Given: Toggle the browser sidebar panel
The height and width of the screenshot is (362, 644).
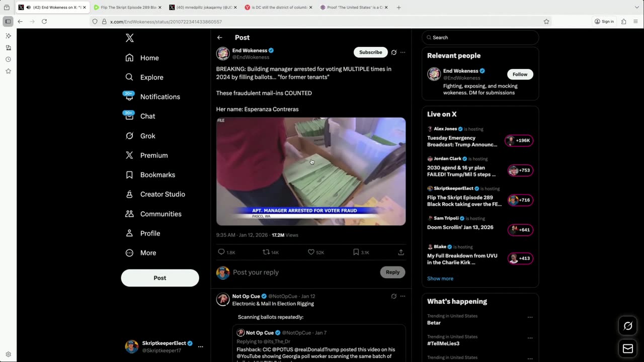Looking at the screenshot, I should [8, 22].
